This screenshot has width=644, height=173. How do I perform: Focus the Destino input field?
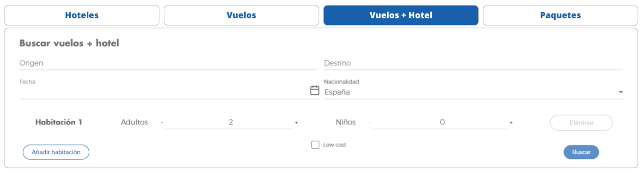click(x=473, y=63)
